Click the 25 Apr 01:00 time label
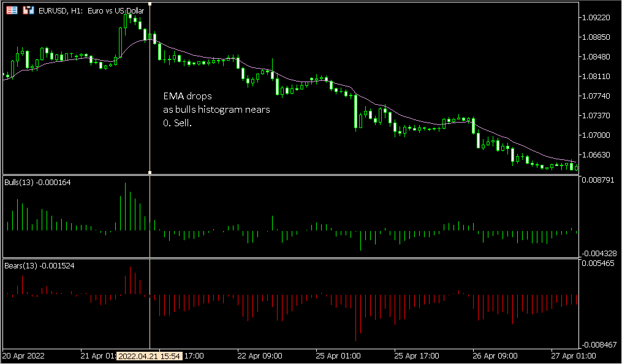 pyautogui.click(x=338, y=355)
